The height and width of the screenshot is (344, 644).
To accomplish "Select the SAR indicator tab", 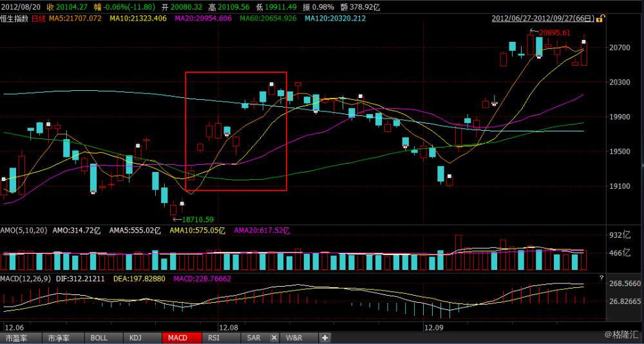I will tap(254, 338).
